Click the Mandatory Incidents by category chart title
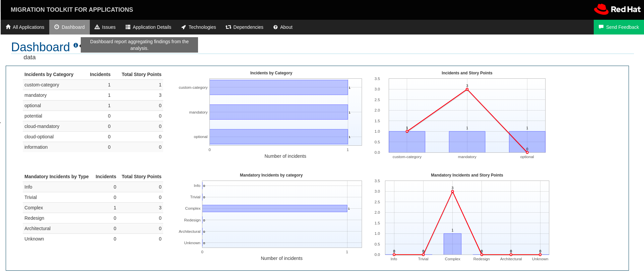This screenshot has height=273, width=644. 271,175
